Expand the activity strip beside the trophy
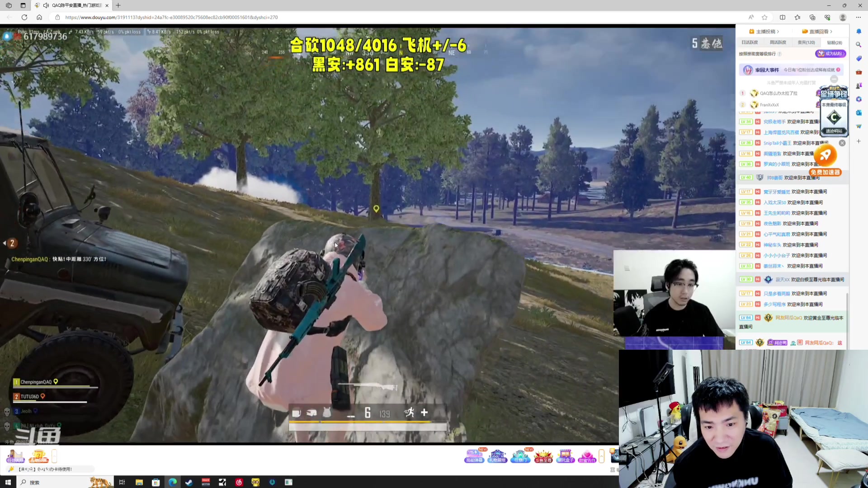The image size is (868, 488). pos(54,456)
